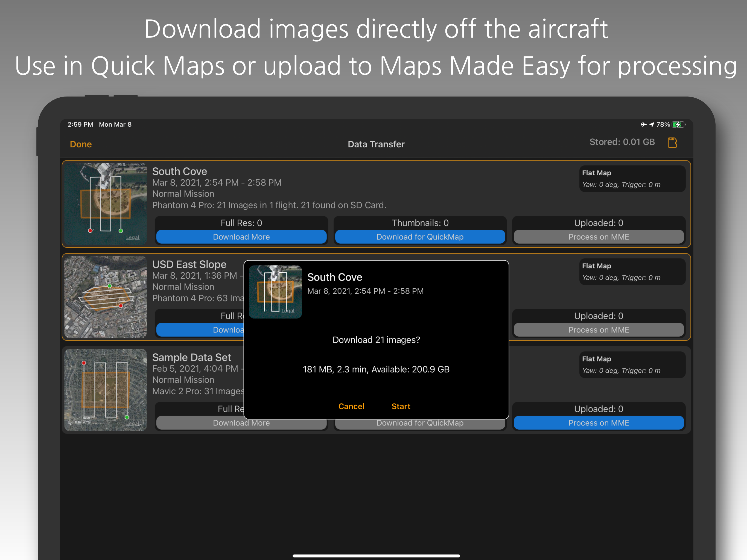Click Legal link on Sample Data Set thumbnail
Screen dimensions: 747x560
(x=133, y=424)
